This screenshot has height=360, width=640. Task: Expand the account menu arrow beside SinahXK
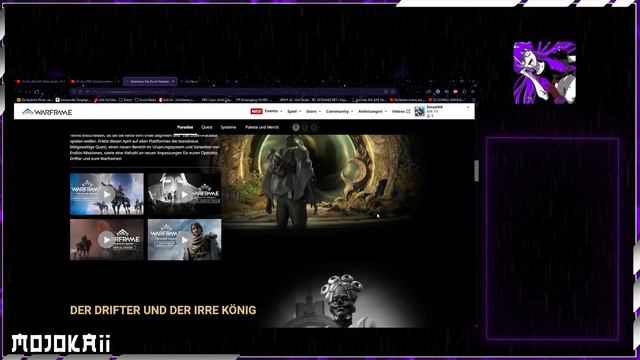468,107
